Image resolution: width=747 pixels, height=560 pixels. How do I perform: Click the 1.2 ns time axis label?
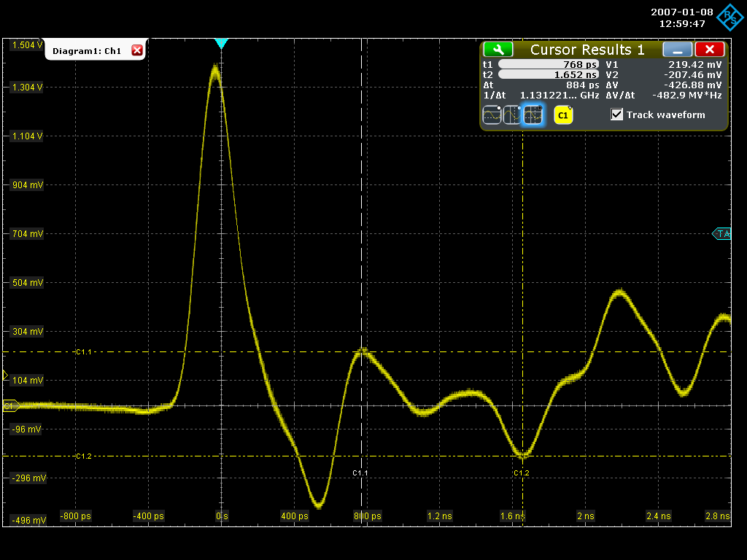click(440, 516)
